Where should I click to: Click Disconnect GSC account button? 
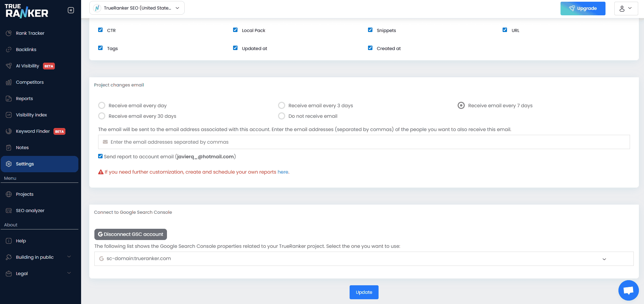[x=131, y=234]
